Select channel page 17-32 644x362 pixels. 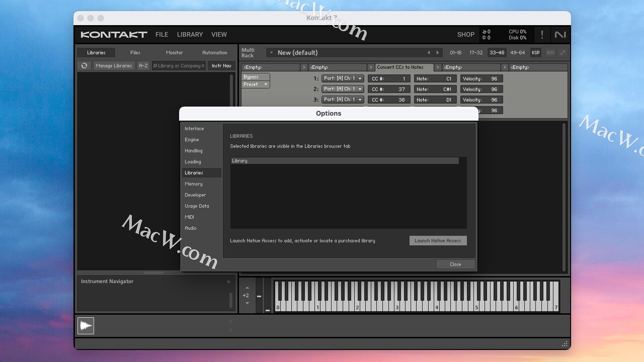point(476,53)
